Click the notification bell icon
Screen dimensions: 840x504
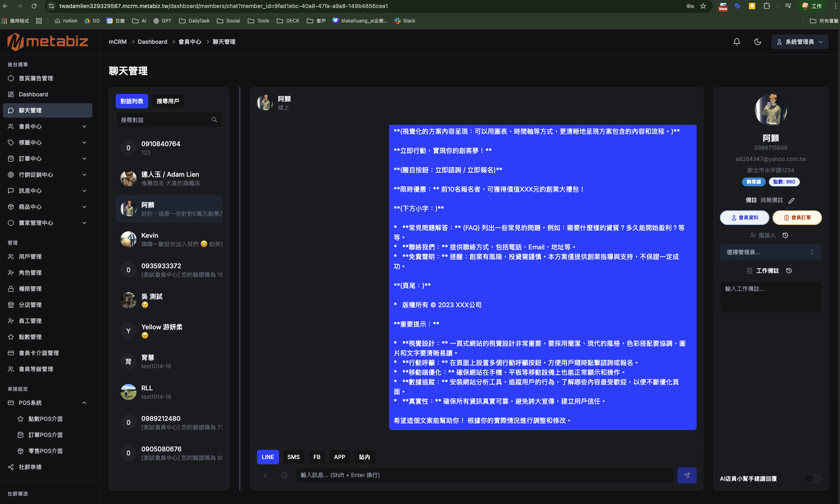736,42
